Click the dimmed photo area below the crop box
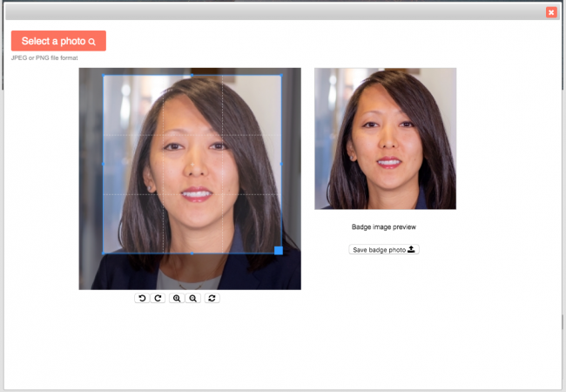Screen dimensions: 566x392 click(190, 272)
